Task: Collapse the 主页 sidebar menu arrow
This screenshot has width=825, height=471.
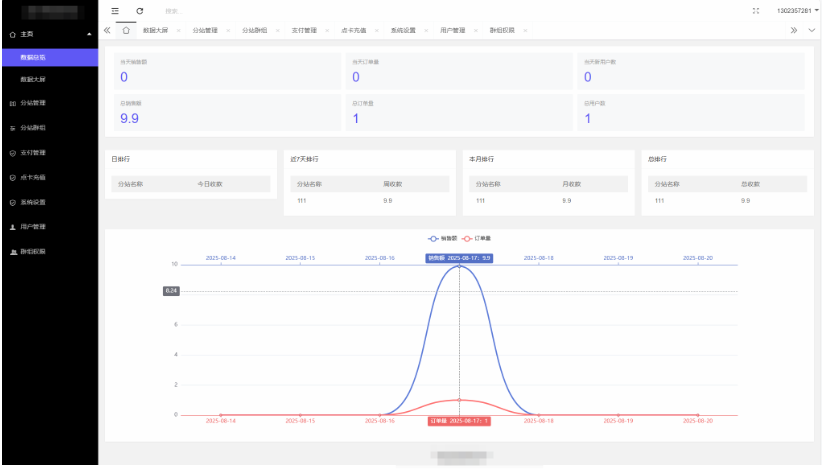Action: pyautogui.click(x=89, y=34)
